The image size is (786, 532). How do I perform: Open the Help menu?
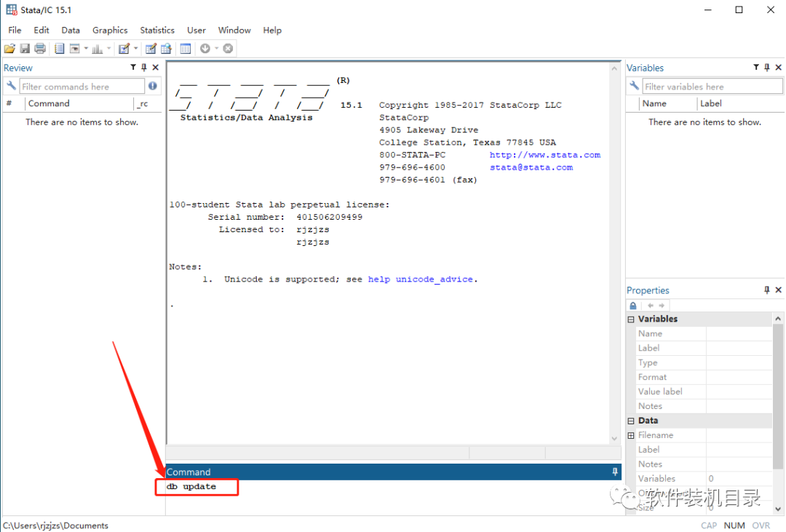pos(272,30)
